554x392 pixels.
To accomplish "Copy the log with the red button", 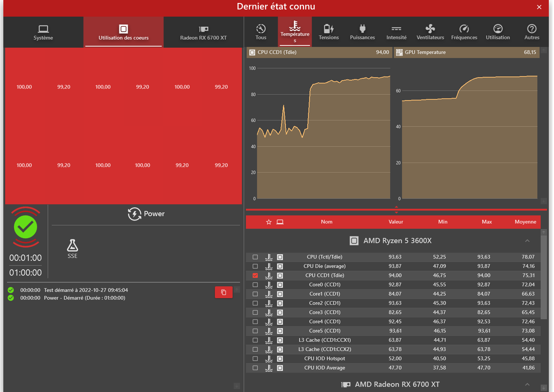I will tap(224, 292).
